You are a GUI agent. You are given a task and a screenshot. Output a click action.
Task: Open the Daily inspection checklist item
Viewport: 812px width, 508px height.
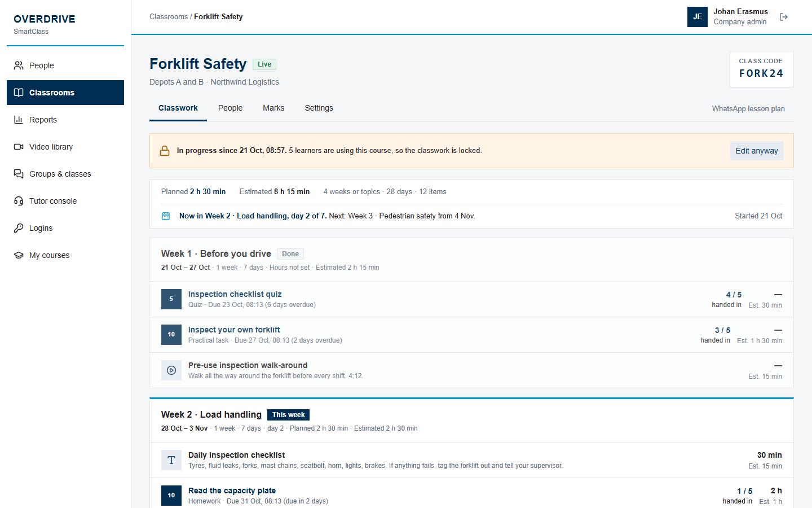pos(236,455)
